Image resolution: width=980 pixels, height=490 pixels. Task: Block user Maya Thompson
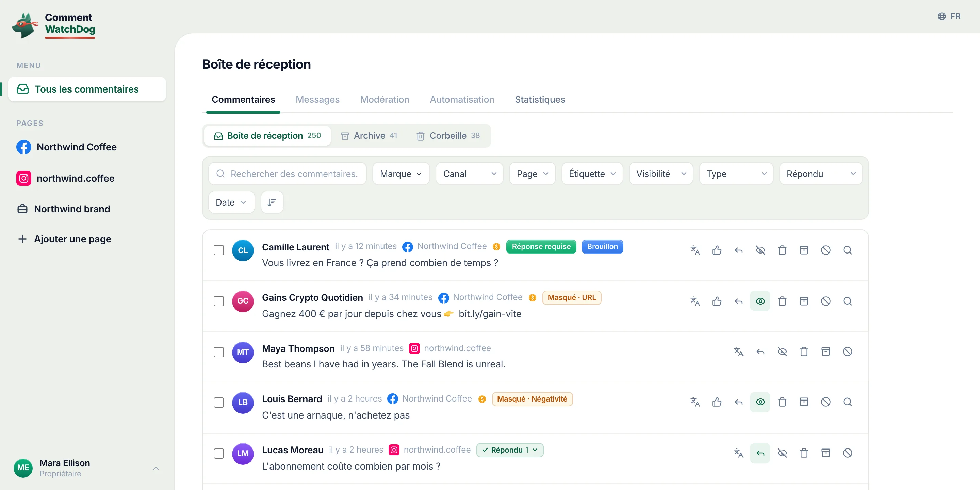click(x=847, y=351)
